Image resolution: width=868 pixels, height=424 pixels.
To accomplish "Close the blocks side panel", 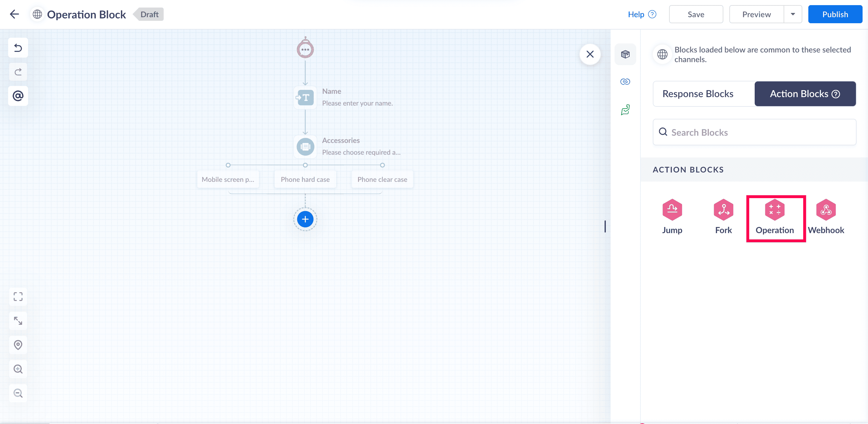I will click(x=590, y=54).
